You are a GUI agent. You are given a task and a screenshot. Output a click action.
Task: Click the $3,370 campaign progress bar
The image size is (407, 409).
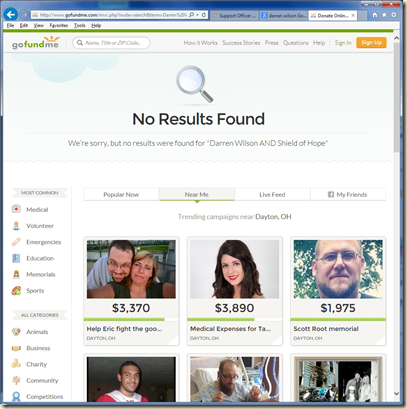point(131,319)
